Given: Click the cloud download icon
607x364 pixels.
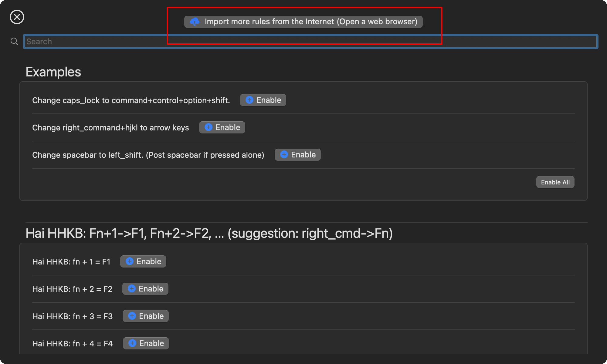Looking at the screenshot, I should click(x=195, y=22).
